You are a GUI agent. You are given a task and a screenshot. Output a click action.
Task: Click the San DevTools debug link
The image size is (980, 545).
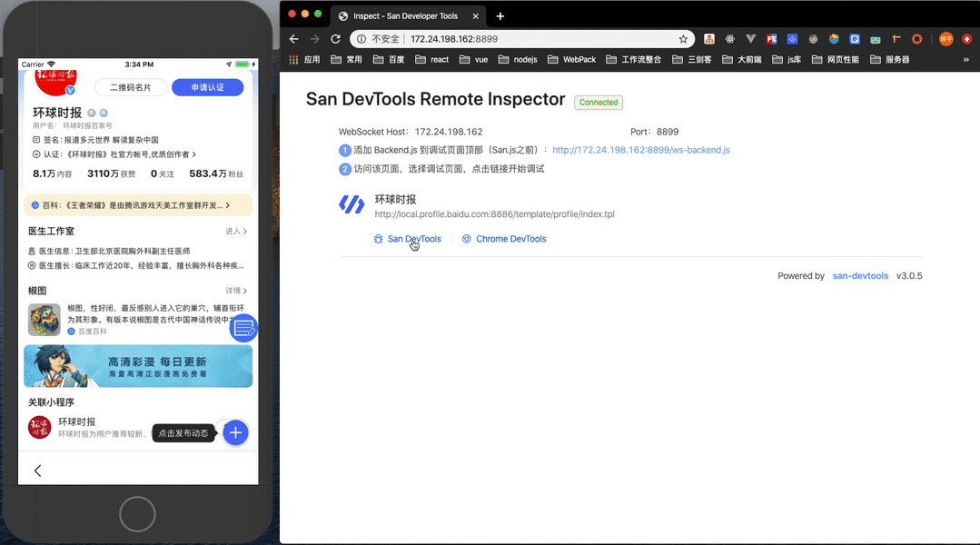(x=408, y=239)
